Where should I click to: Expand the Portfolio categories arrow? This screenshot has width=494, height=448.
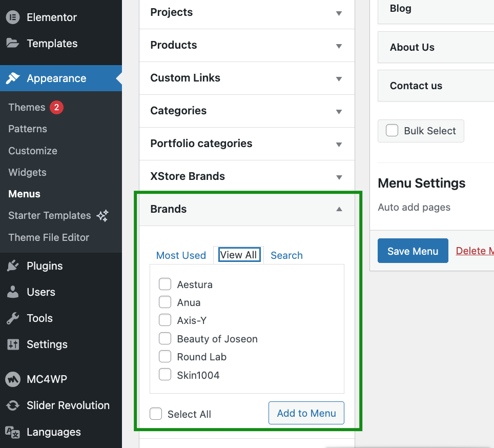click(x=339, y=144)
